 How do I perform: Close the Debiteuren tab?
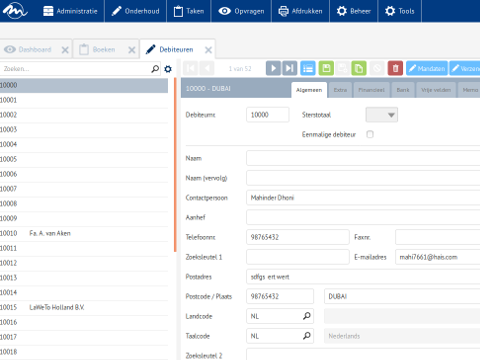[x=208, y=50]
